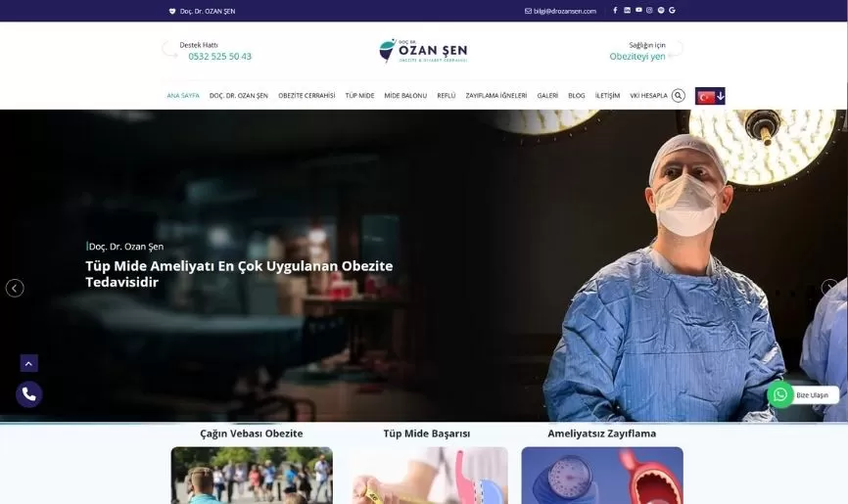Click the Google icon in top bar
The image size is (848, 504).
coord(672,10)
